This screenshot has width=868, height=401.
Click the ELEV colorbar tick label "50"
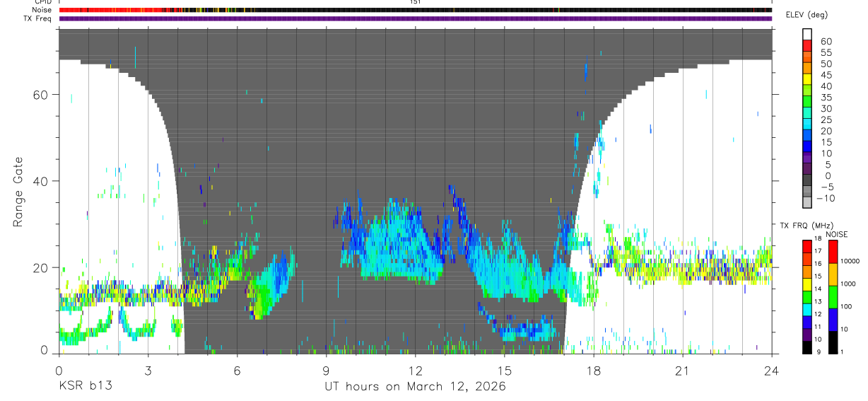pyautogui.click(x=825, y=64)
